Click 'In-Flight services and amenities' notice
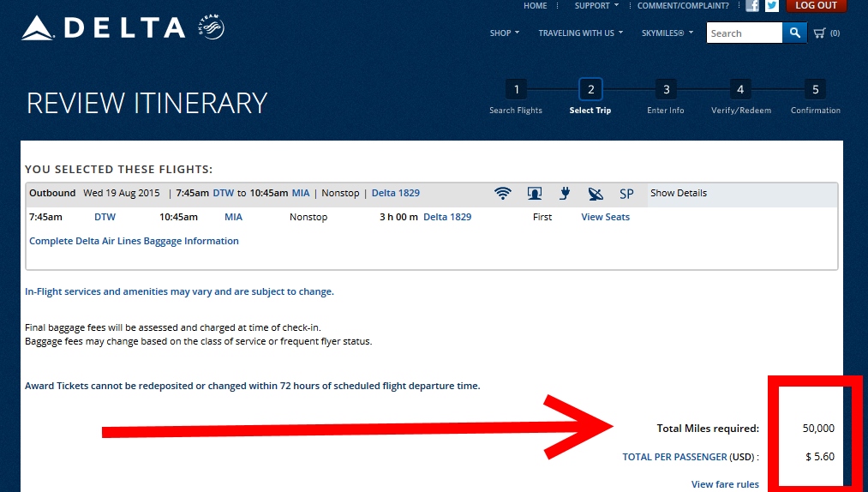Image resolution: width=868 pixels, height=492 pixels. point(179,291)
